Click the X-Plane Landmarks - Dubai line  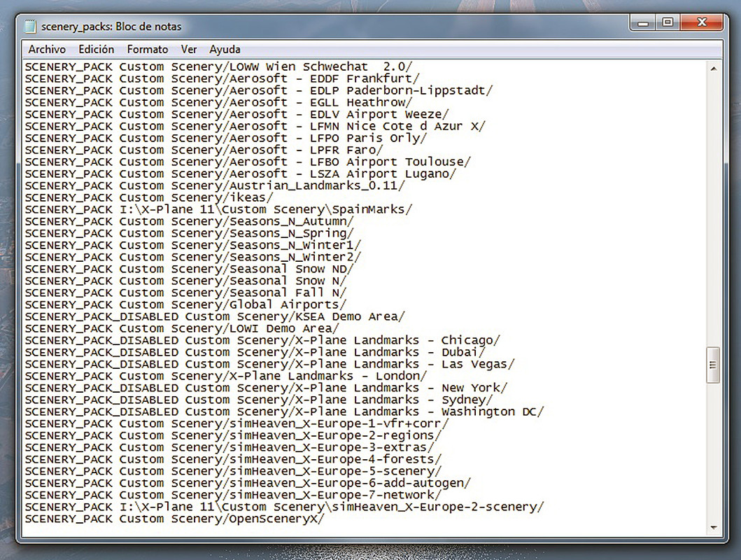[x=255, y=352]
